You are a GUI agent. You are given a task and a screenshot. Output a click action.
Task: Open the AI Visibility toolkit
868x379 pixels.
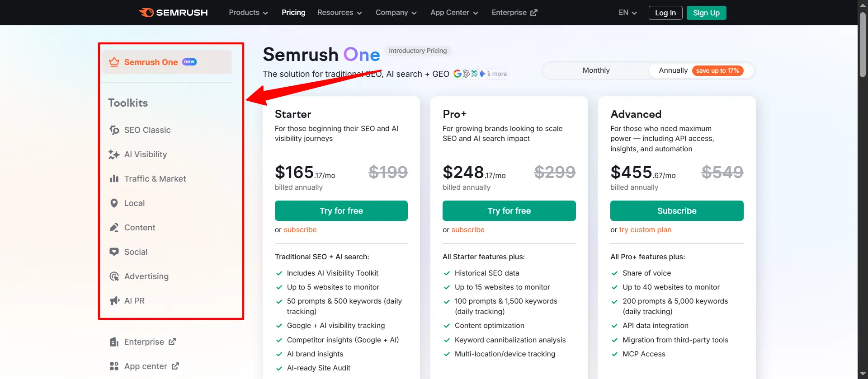pos(146,154)
